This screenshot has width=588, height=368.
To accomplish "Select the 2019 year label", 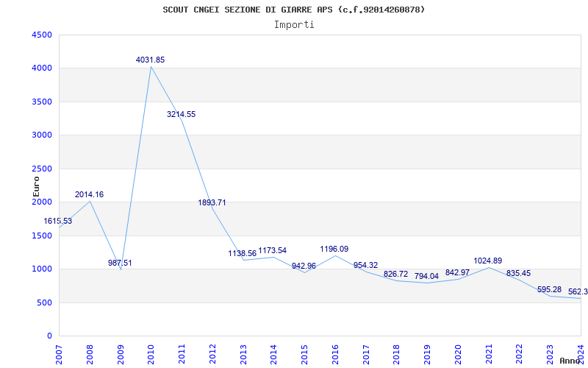I will [x=427, y=355].
